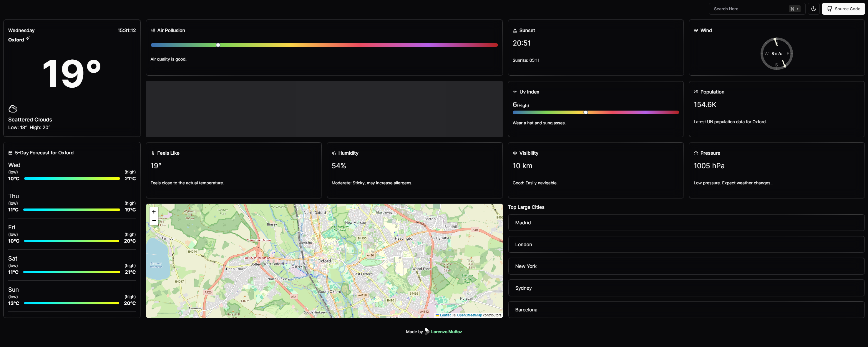The image size is (868, 347).
Task: Open the OpenStreetMap attribution link
Action: click(x=469, y=315)
